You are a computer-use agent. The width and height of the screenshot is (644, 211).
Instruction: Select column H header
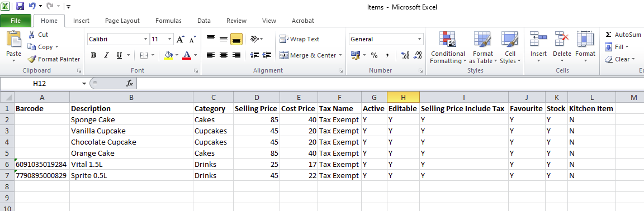(403, 97)
